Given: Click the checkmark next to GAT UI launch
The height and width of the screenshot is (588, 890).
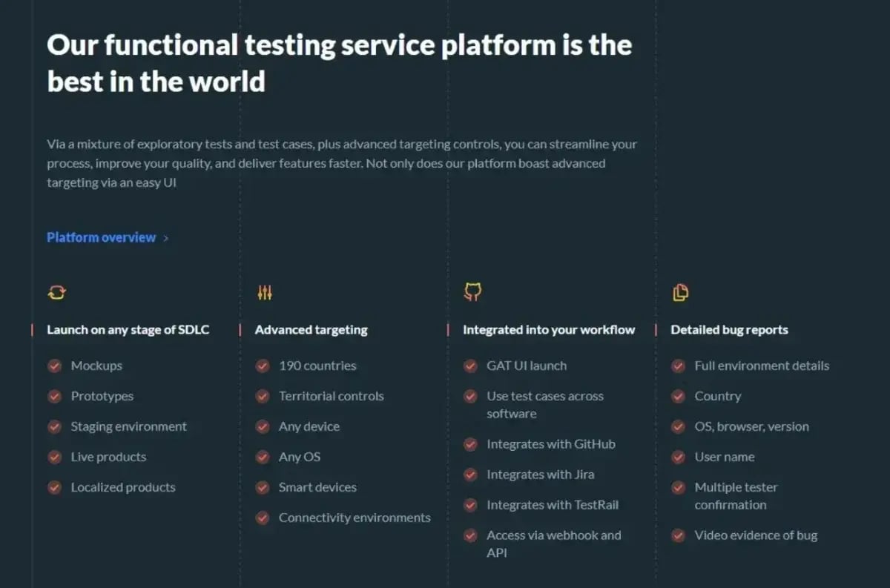Looking at the screenshot, I should (470, 366).
